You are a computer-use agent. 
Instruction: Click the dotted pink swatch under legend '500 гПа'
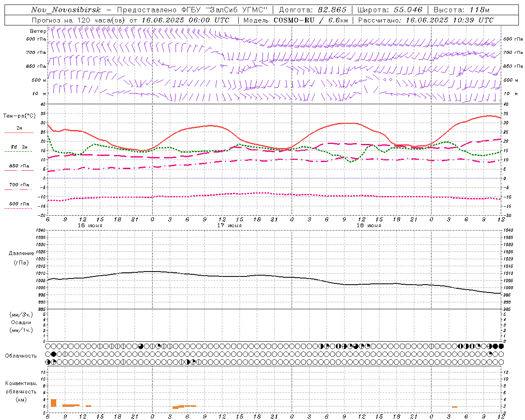tap(18, 209)
